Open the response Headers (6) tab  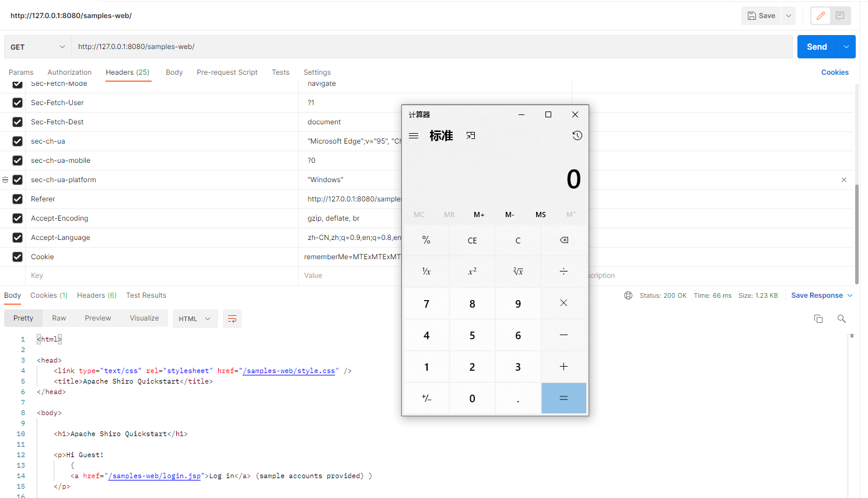(x=97, y=295)
